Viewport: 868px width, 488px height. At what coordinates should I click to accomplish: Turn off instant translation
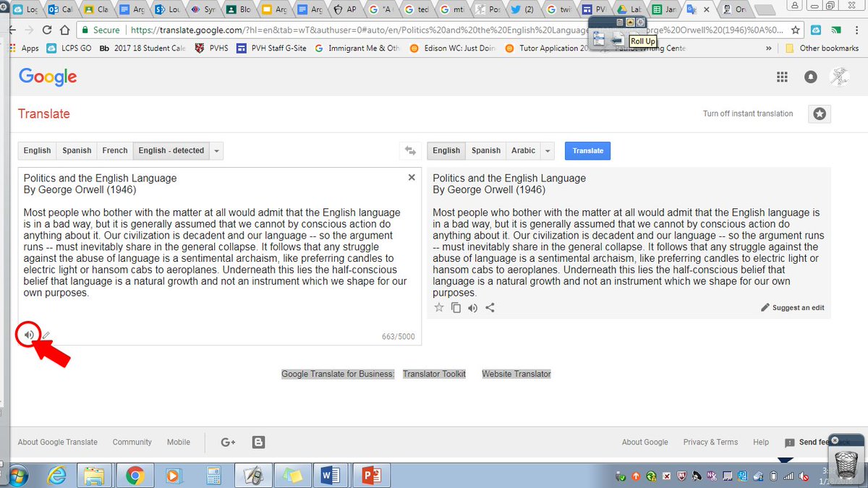[748, 114]
